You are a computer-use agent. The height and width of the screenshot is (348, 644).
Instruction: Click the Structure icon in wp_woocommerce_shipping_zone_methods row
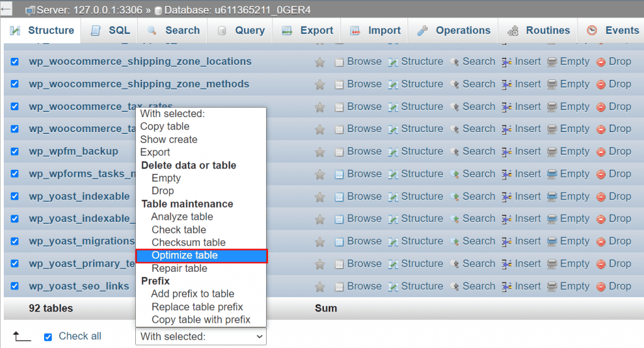coord(393,84)
